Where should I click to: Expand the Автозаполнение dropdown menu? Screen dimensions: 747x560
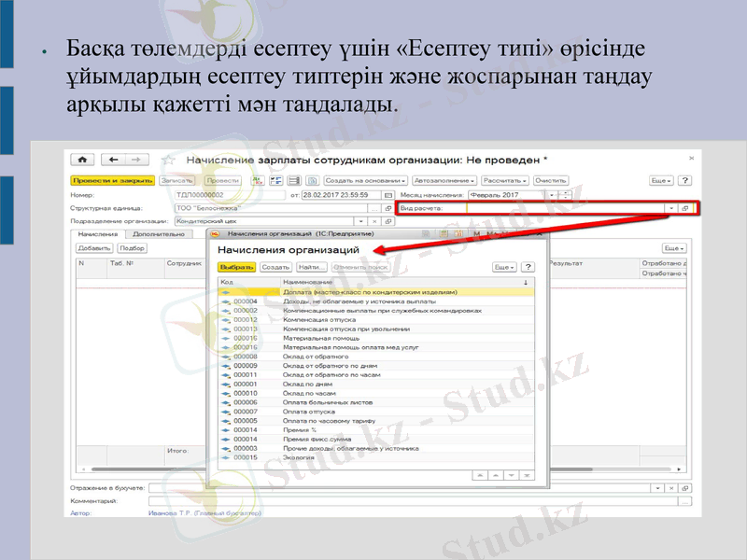[444, 179]
